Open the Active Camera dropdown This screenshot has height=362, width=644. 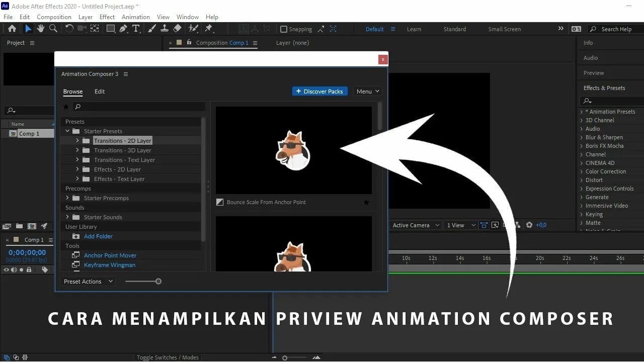(416, 225)
